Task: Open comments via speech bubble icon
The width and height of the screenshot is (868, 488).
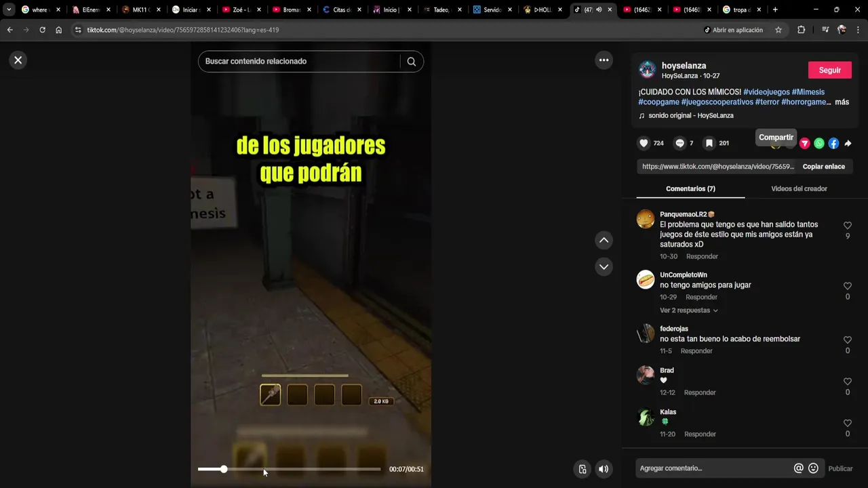Action: [679, 143]
